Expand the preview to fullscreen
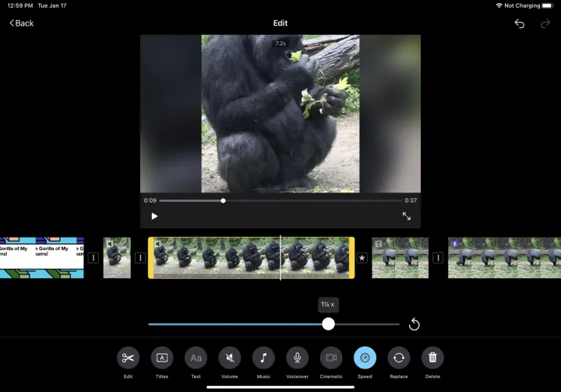561x392 pixels. click(x=407, y=216)
